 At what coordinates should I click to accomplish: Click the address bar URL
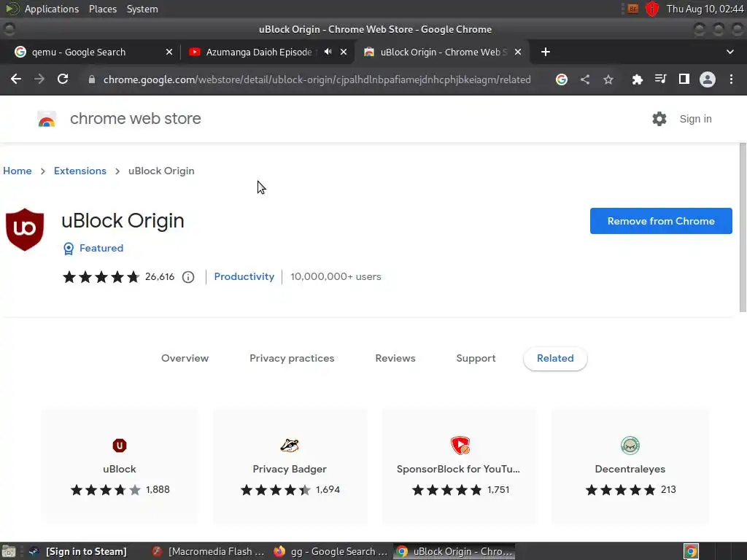tap(317, 79)
